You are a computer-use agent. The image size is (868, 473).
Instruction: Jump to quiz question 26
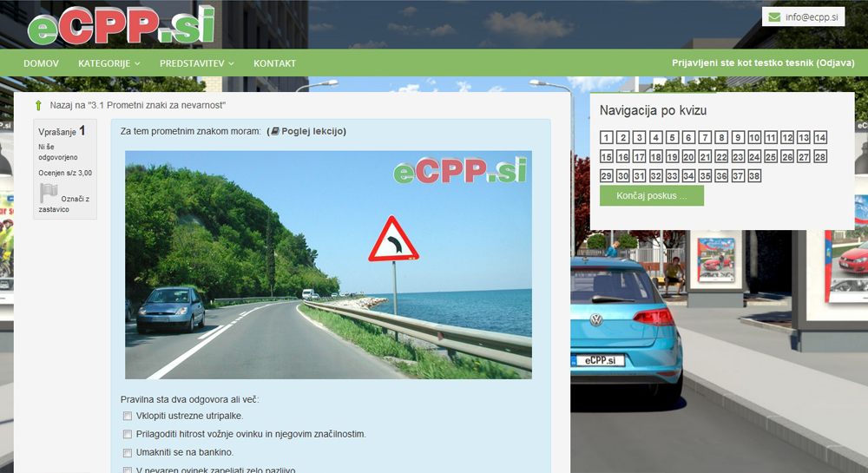pos(787,156)
